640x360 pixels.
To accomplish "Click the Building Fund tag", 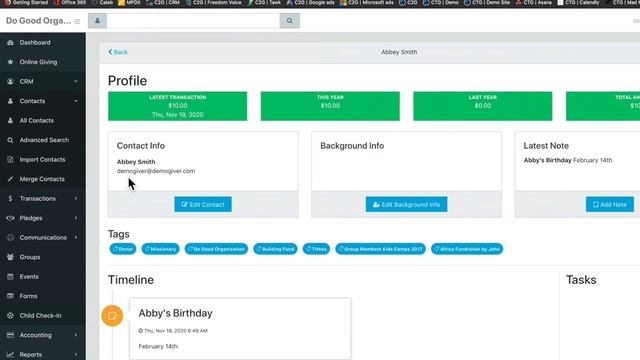I will [276, 249].
